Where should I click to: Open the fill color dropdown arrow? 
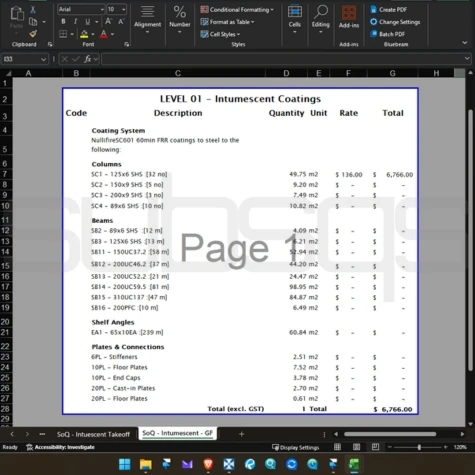click(93, 34)
